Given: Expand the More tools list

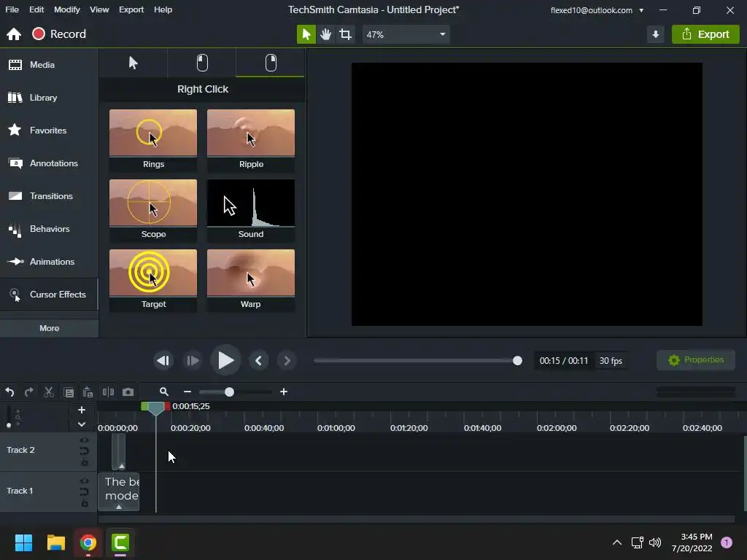Looking at the screenshot, I should pos(49,328).
